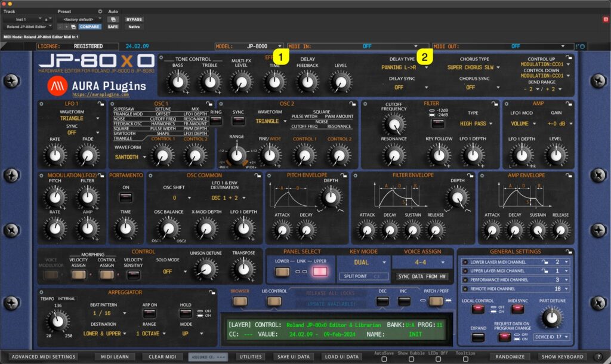This screenshot has width=611, height=364.
Task: Click MIDI LEARN in bottom bar
Action: 115,357
